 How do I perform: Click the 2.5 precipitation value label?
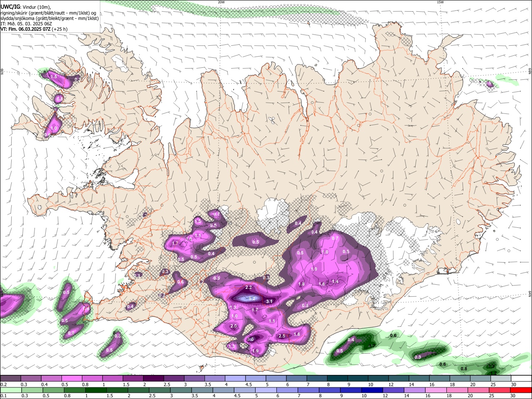coord(282,336)
